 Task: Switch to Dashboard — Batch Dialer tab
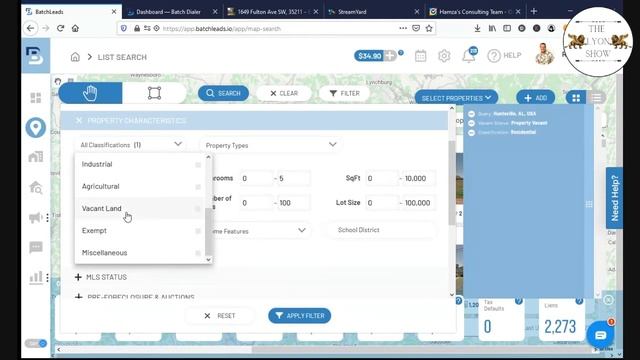pyautogui.click(x=172, y=12)
